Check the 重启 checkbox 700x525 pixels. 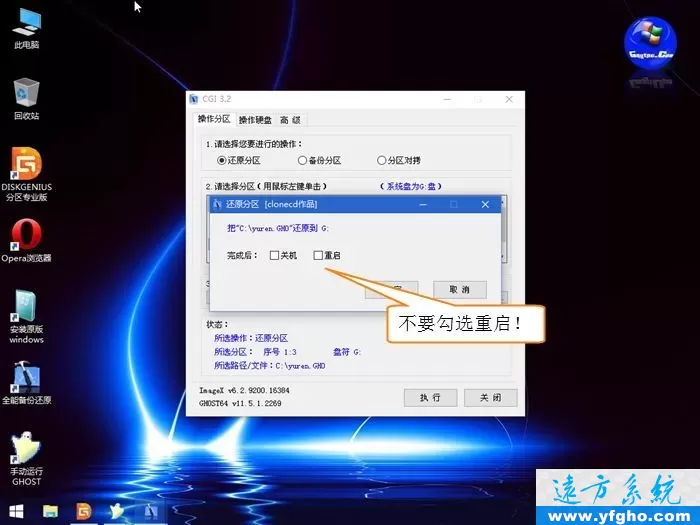(318, 255)
